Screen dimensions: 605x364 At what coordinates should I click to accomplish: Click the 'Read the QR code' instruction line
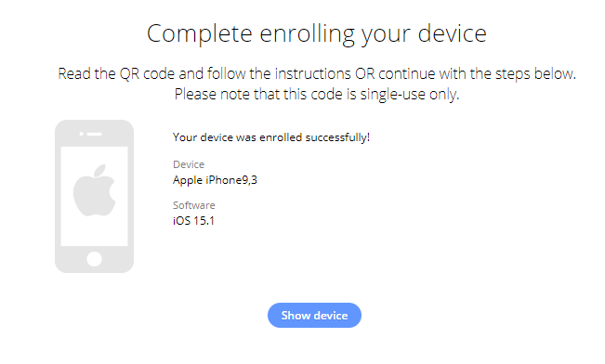316,73
